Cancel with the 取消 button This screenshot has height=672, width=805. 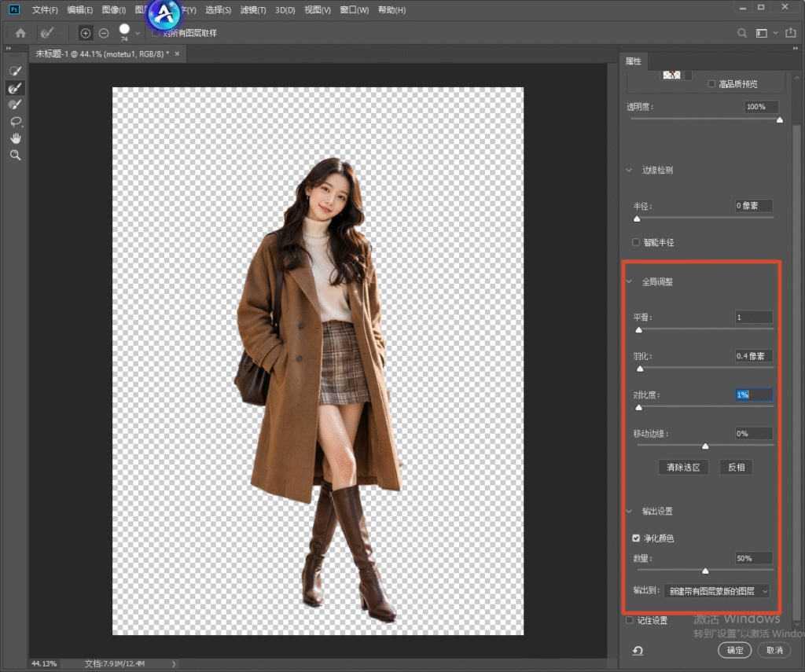point(774,650)
